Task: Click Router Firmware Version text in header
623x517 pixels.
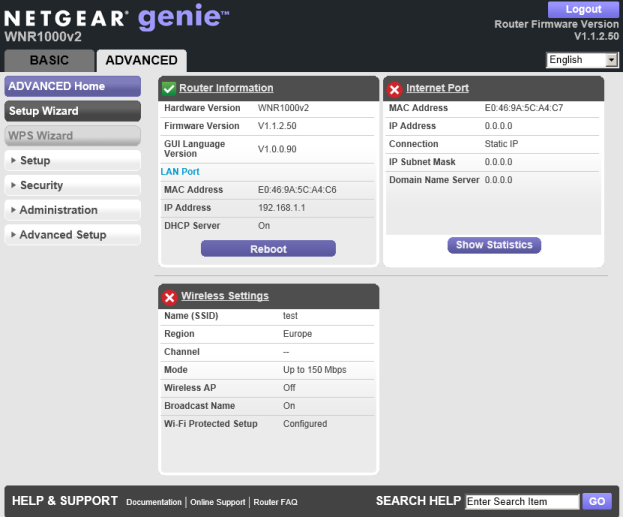Action: [556, 24]
